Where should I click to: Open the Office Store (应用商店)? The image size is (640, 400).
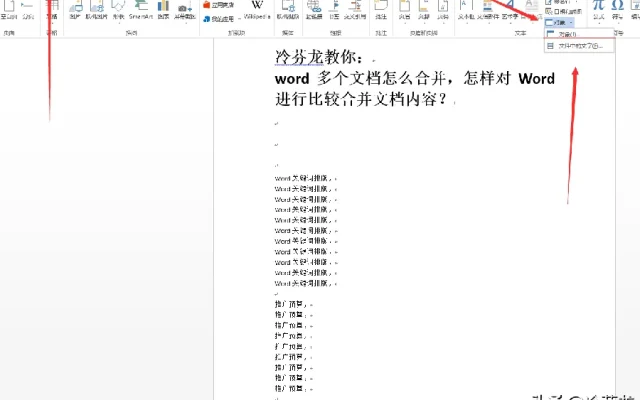pyautogui.click(x=219, y=5)
